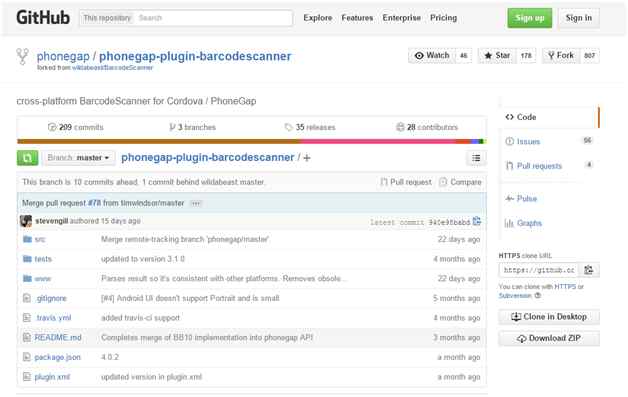Watch this repository
628x397 pixels.
click(x=432, y=55)
